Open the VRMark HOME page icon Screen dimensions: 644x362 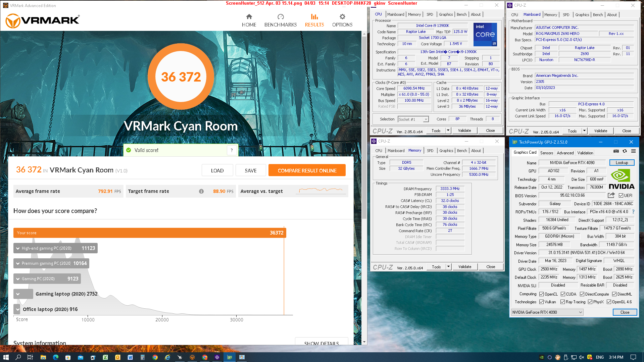(249, 17)
